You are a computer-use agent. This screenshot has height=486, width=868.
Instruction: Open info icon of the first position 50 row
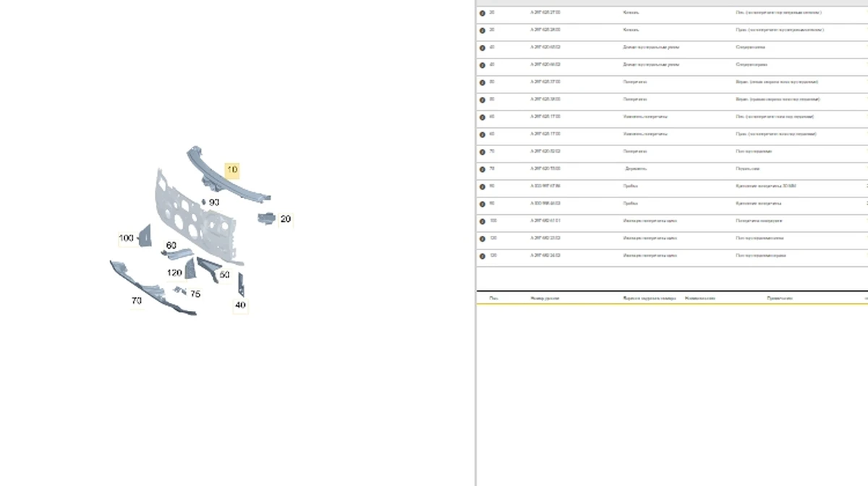coord(482,82)
